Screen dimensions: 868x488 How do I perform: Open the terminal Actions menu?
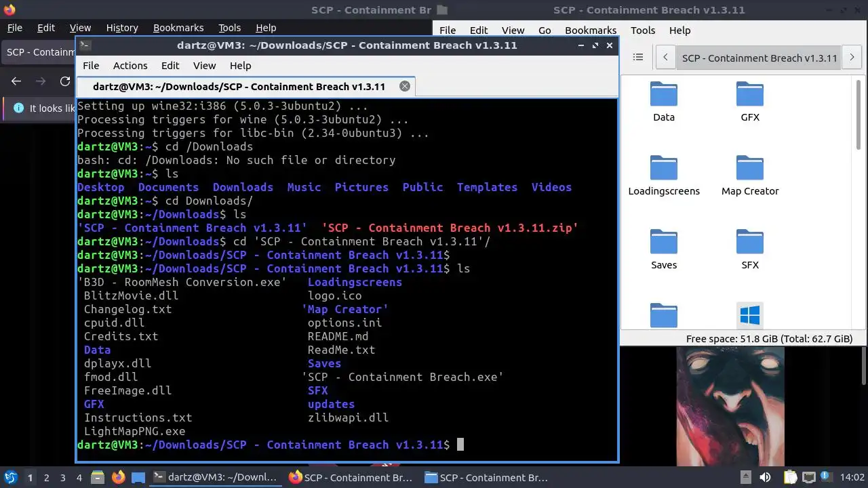pyautogui.click(x=130, y=66)
